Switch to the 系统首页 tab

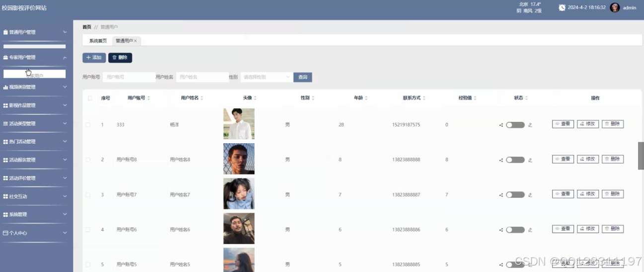(98, 41)
